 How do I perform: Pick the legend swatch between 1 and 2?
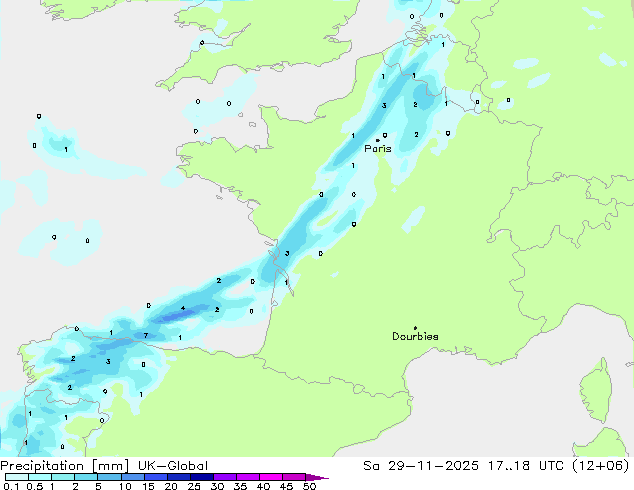coord(63,477)
